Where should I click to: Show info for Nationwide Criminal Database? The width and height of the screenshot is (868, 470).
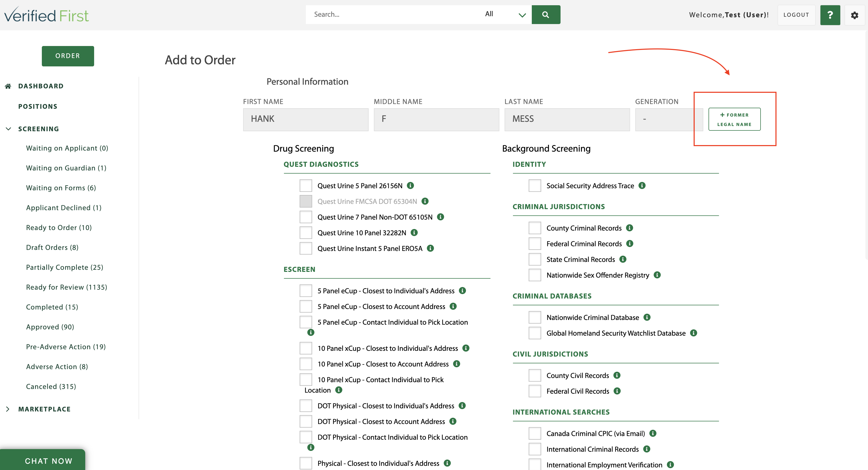point(647,317)
